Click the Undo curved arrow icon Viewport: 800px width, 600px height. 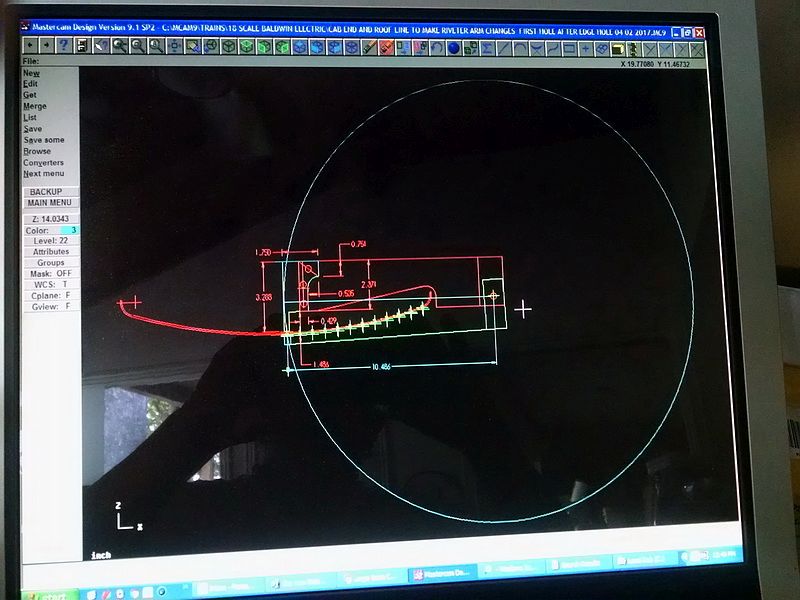click(437, 48)
